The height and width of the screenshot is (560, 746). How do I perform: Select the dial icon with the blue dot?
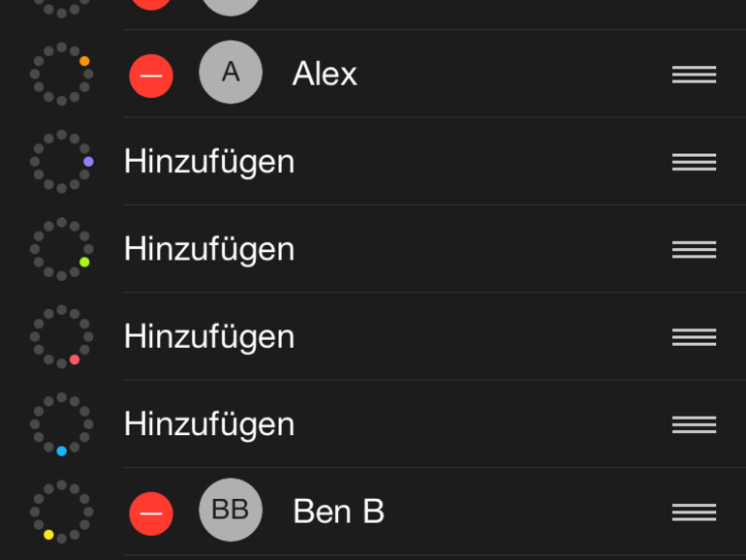pyautogui.click(x=61, y=424)
